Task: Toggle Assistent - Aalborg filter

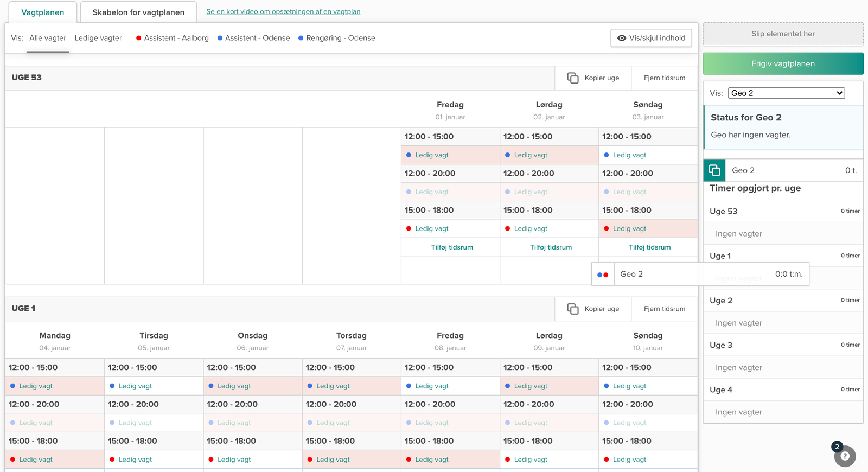Action: click(x=173, y=38)
